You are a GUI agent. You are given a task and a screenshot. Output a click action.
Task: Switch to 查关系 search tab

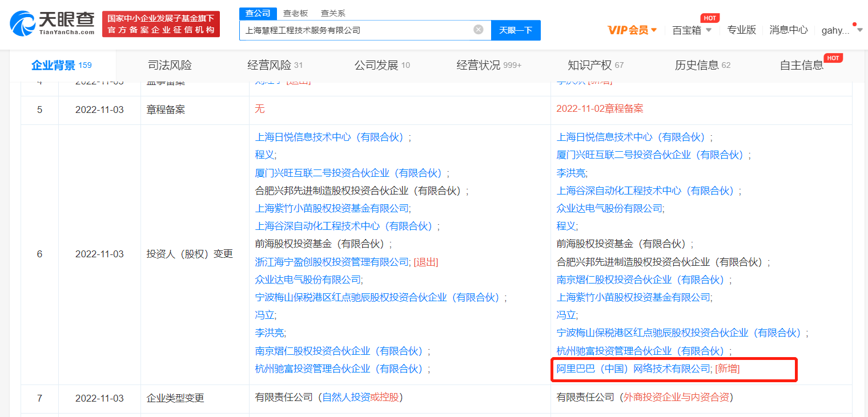coord(333,13)
